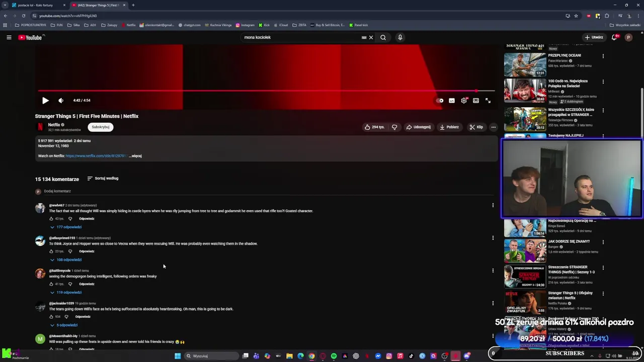Image resolution: width=644 pixels, height=362 pixels.
Task: Expand 108 odpowiedzi replies
Action: click(66, 260)
